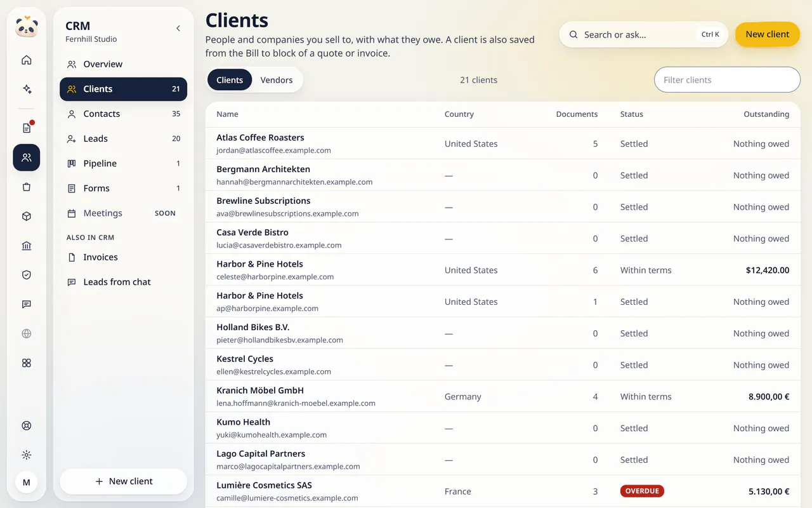Open Contacts in the CRM sidebar
This screenshot has width=812, height=508.
(123, 114)
